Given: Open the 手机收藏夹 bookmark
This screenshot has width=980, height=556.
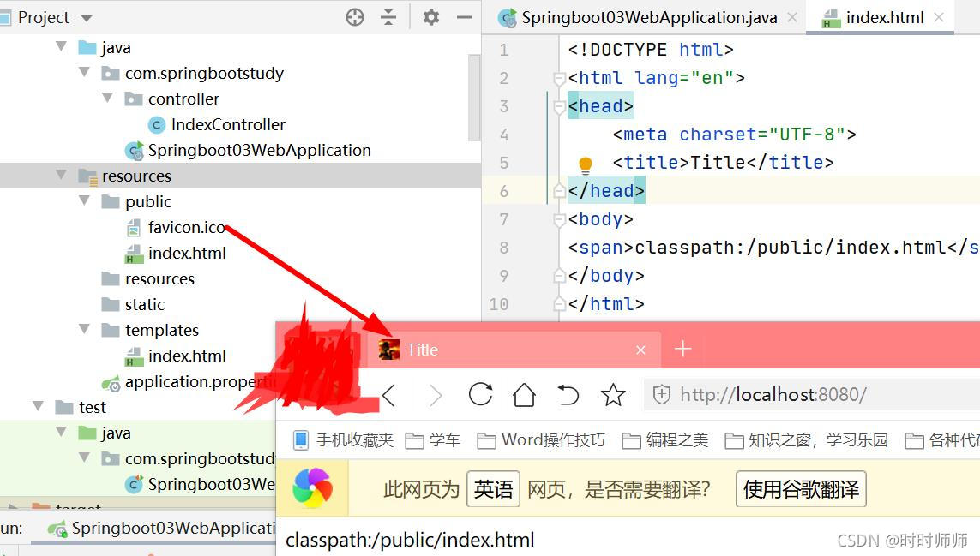Looking at the screenshot, I should [x=345, y=440].
